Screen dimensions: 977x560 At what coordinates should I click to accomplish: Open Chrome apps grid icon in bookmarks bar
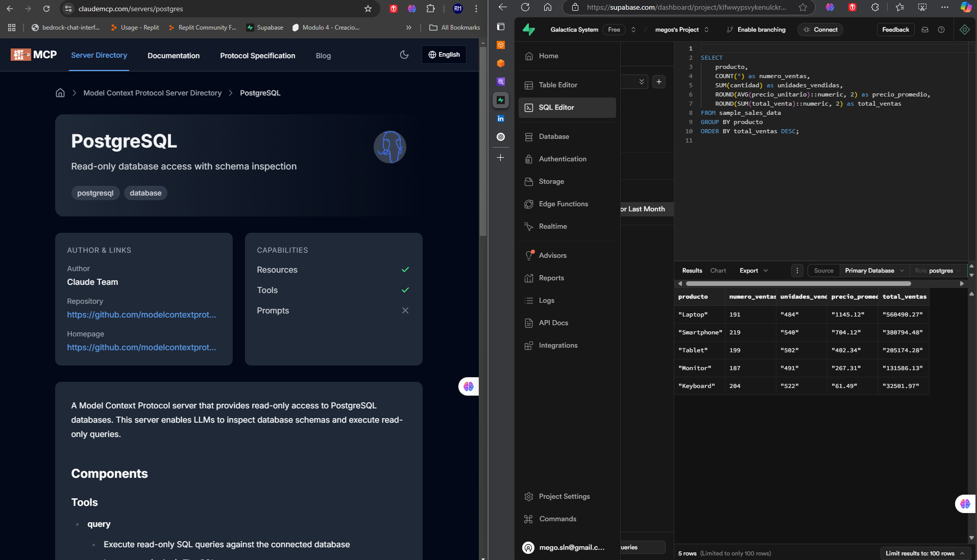pos(12,28)
